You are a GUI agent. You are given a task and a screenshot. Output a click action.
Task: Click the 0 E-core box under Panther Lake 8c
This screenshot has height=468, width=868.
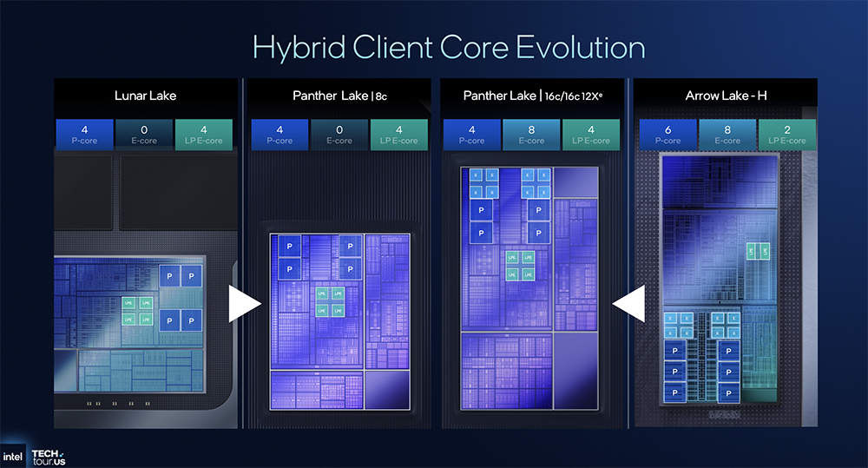[x=339, y=133]
